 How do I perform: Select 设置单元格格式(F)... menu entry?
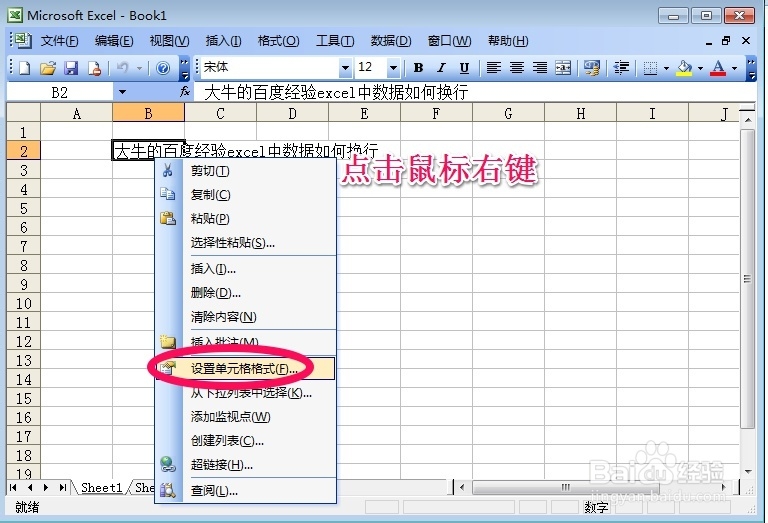click(x=245, y=369)
